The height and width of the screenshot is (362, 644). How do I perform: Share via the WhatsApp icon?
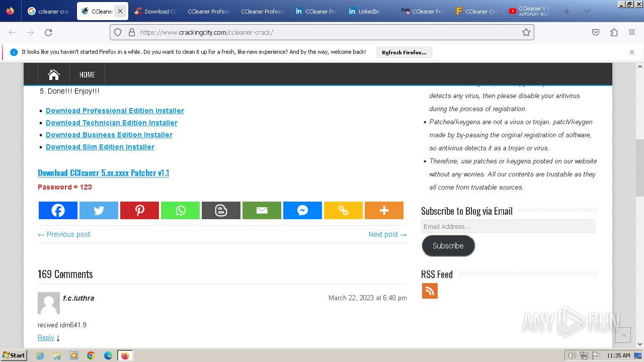point(180,211)
